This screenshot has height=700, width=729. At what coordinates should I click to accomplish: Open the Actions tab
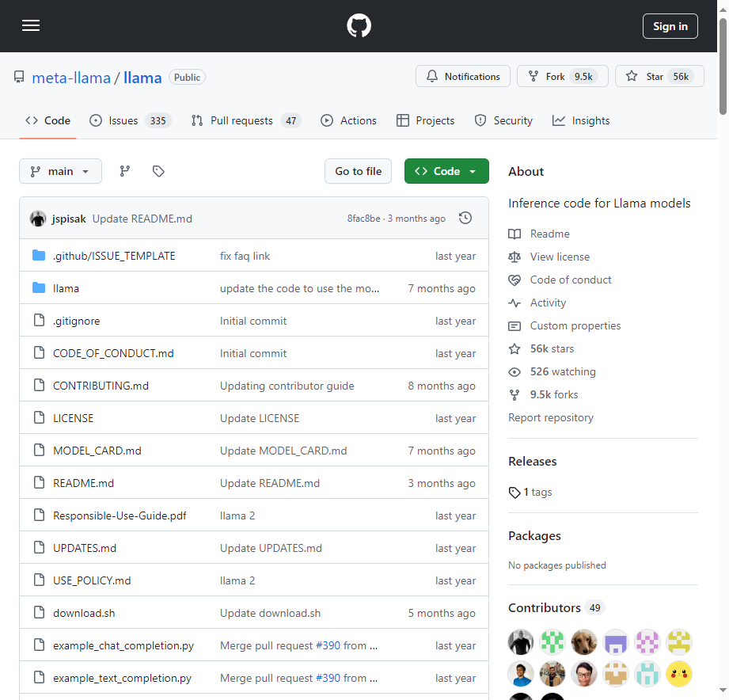(x=349, y=120)
